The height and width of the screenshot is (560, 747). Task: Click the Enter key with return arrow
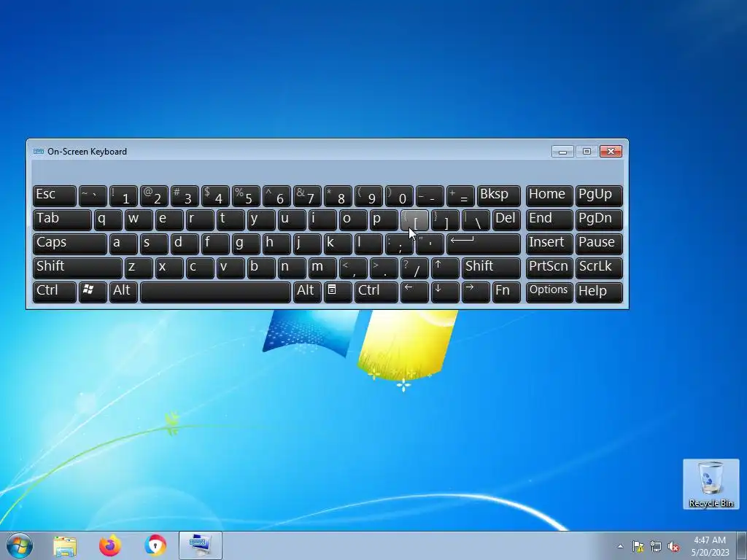tap(484, 244)
